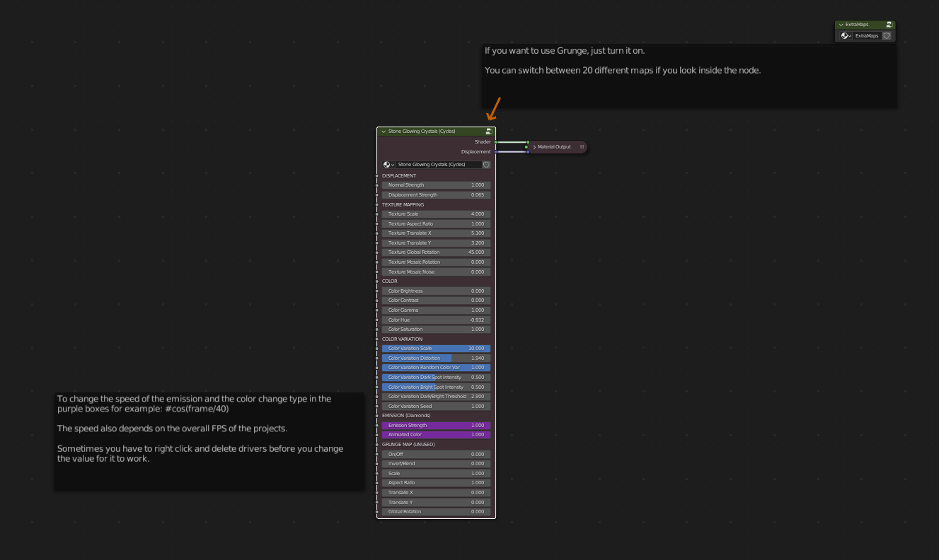The image size is (939, 560).
Task: Collapse the ExtraMaps node
Action: (x=841, y=25)
